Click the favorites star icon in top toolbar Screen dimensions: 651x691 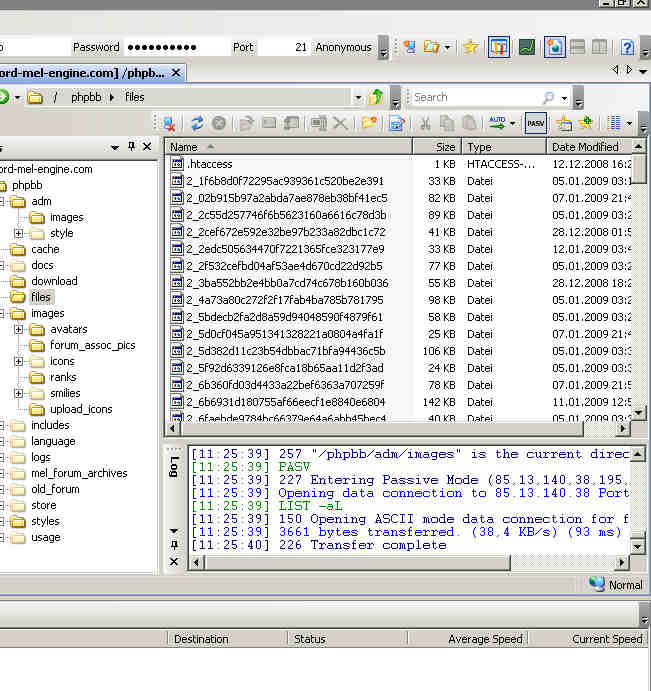coord(470,47)
